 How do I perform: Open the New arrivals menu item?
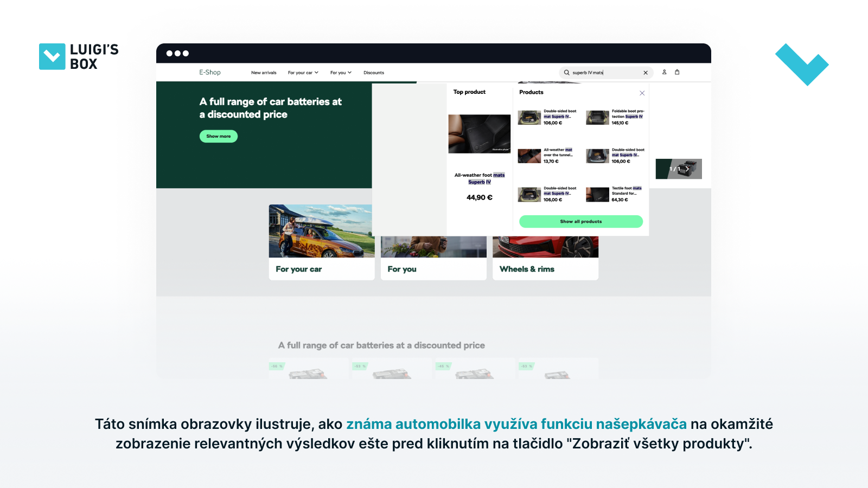(x=264, y=73)
